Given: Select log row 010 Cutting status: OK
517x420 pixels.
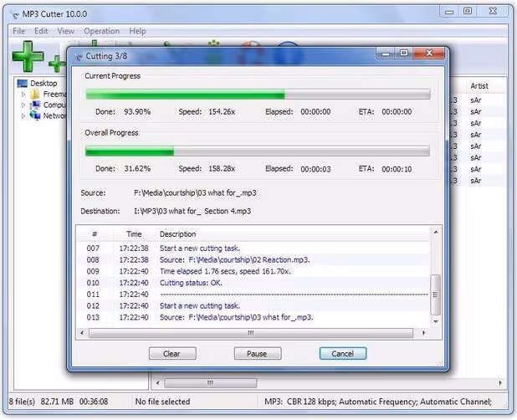Looking at the screenshot, I should click(253, 283).
